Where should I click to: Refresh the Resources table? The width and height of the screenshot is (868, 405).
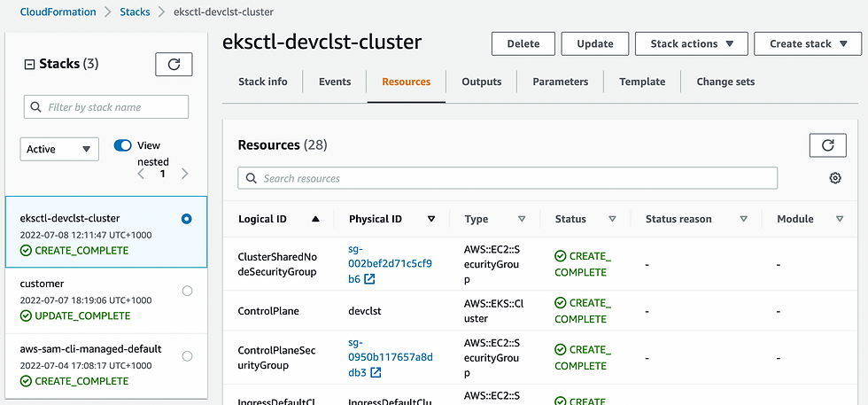point(827,146)
